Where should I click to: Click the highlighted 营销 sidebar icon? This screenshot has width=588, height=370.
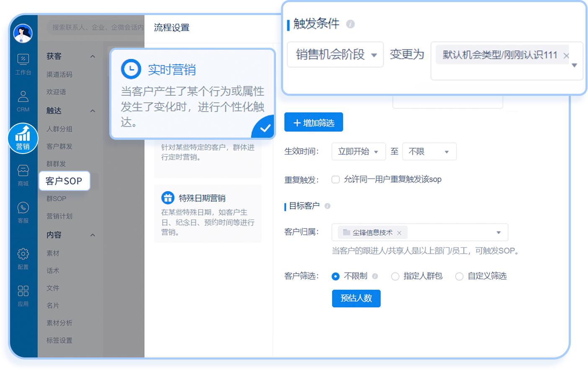pyautogui.click(x=23, y=138)
